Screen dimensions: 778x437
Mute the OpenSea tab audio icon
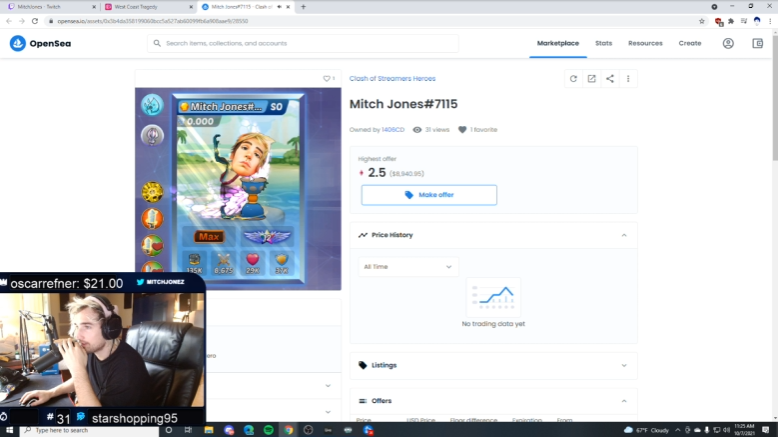tap(279, 7)
